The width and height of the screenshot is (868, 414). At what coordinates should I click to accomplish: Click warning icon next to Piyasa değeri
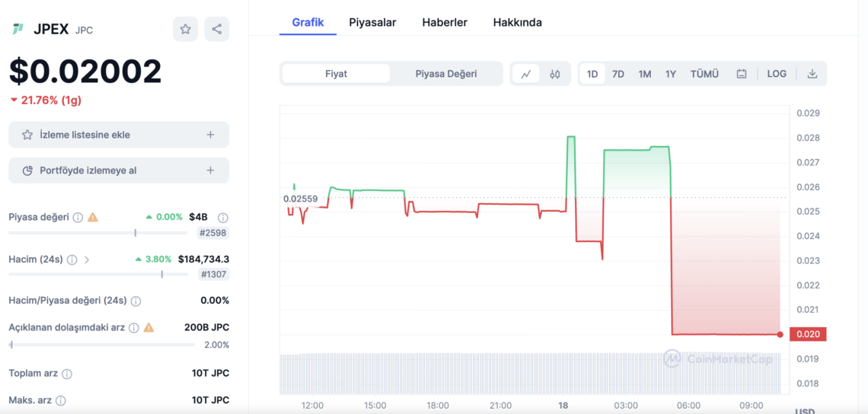(x=93, y=218)
